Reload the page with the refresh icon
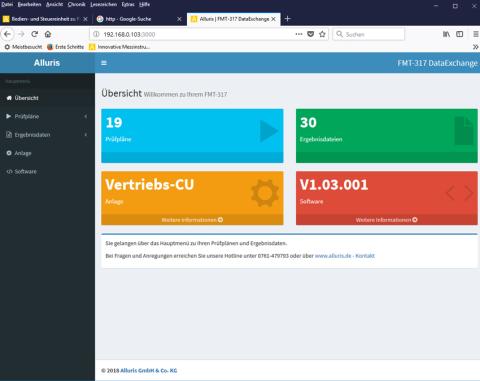The height and width of the screenshot is (381, 480). pyautogui.click(x=34, y=34)
